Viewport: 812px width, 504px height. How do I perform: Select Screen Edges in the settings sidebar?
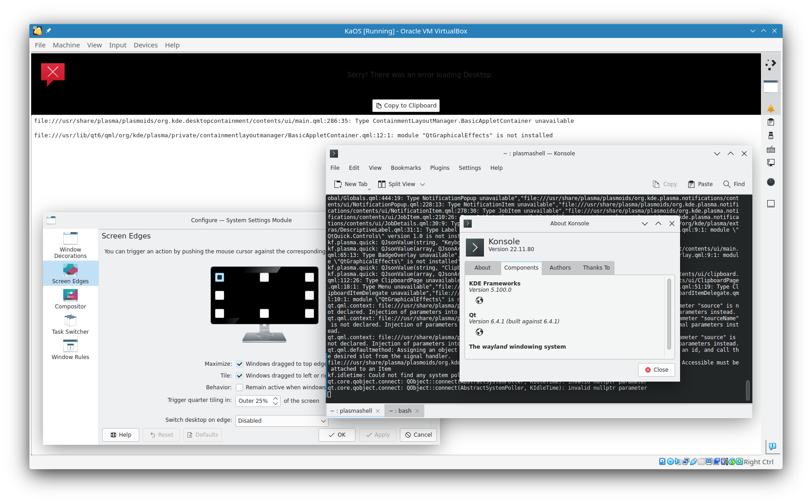click(x=70, y=273)
